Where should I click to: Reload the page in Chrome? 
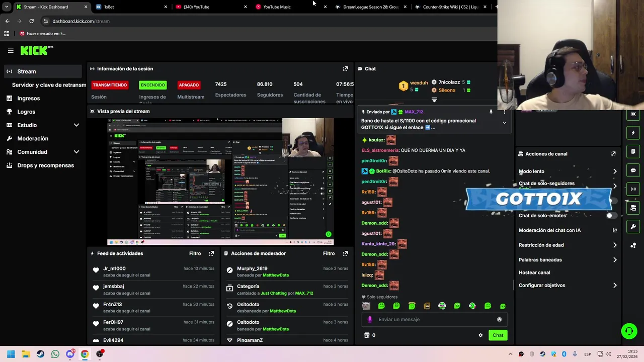point(31,21)
